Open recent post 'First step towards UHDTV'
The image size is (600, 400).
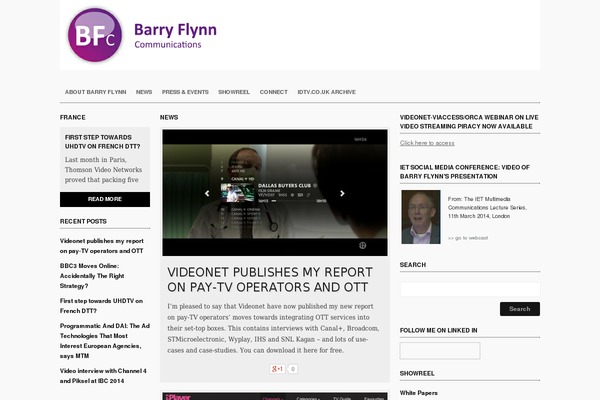pyautogui.click(x=101, y=306)
